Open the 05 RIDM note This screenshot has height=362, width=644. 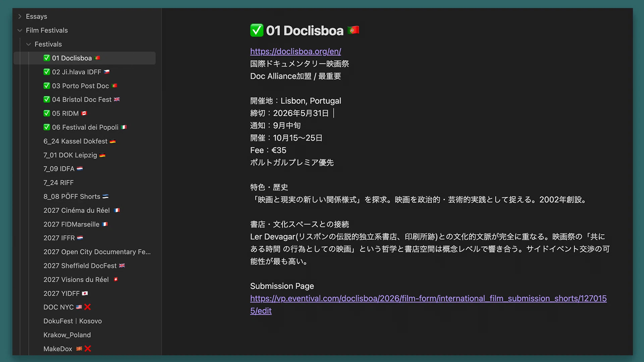(65, 113)
